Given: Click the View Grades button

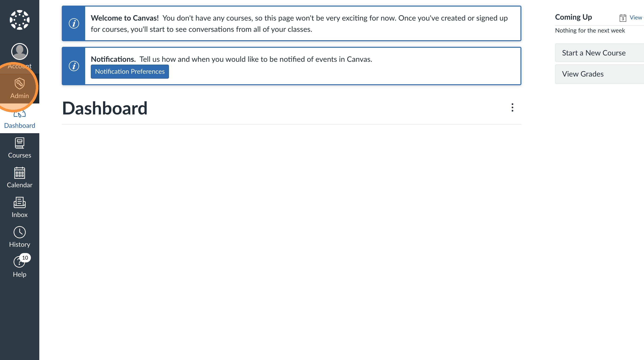Looking at the screenshot, I should tap(599, 74).
